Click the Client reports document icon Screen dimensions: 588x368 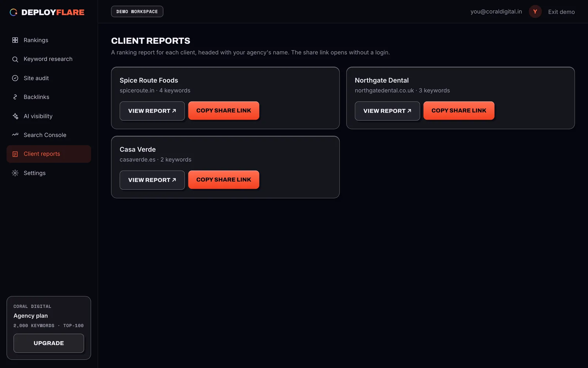(15, 154)
